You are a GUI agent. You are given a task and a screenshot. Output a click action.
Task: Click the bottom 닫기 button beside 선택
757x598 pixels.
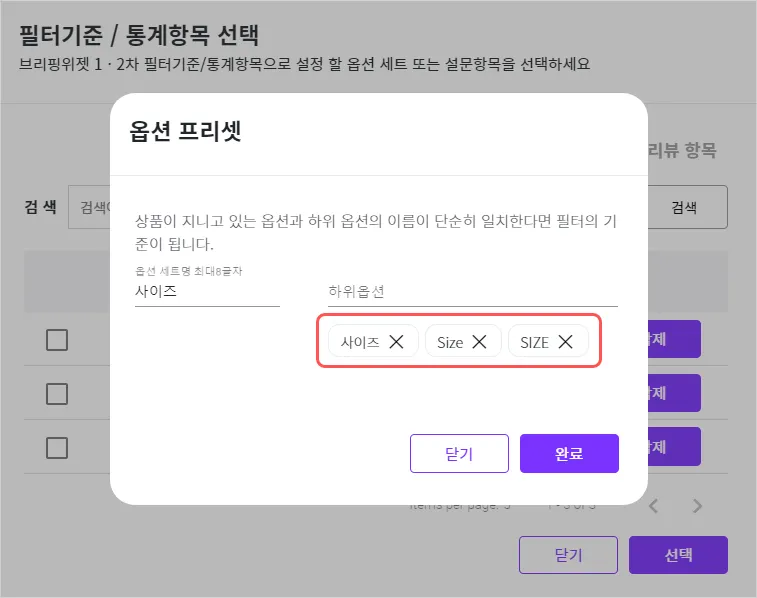(568, 555)
